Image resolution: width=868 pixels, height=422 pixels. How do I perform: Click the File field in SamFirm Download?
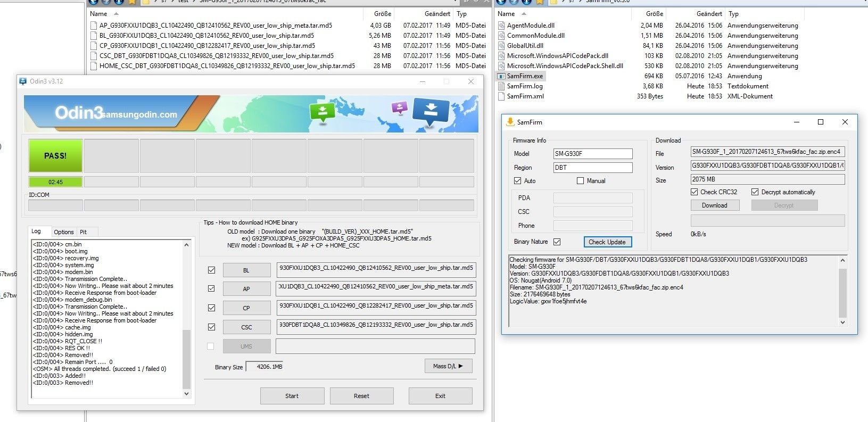click(767, 152)
